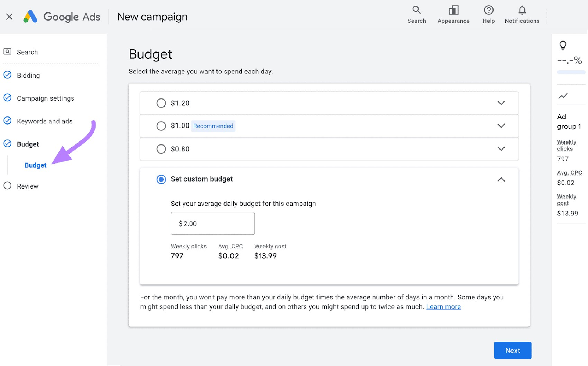Go to the Campaign settings step
The height and width of the screenshot is (366, 588).
coord(45,98)
